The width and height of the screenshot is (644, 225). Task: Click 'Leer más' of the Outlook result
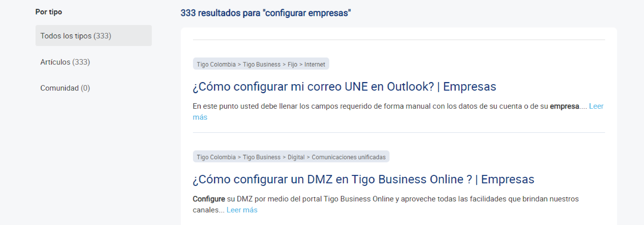point(596,106)
